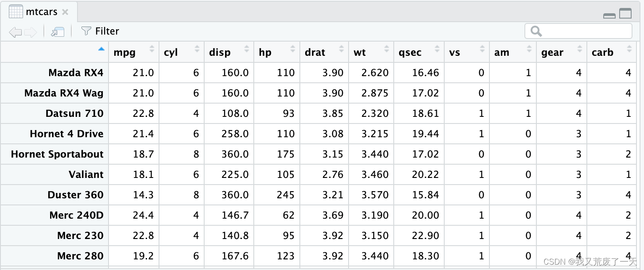Click the hp value 93 for Datsun 710

coord(288,113)
